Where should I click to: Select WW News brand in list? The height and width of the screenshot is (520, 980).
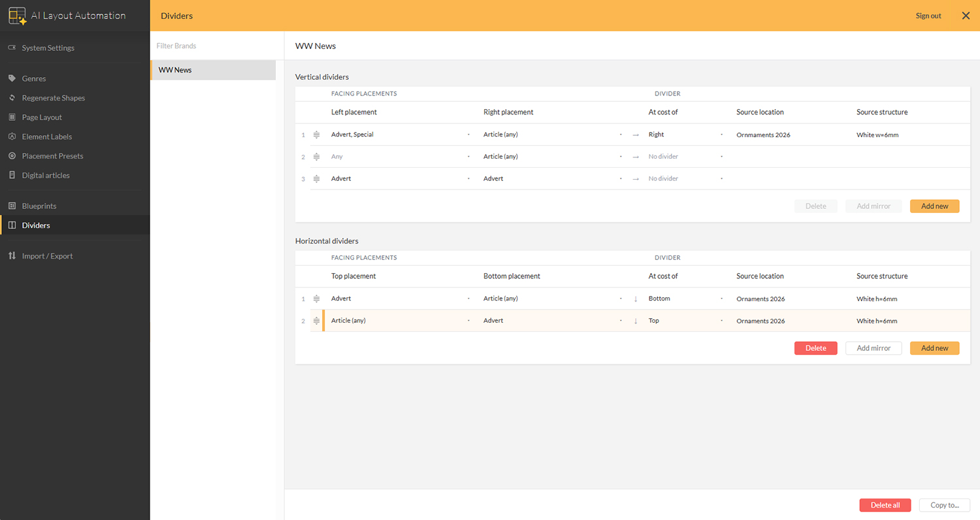[x=213, y=70]
